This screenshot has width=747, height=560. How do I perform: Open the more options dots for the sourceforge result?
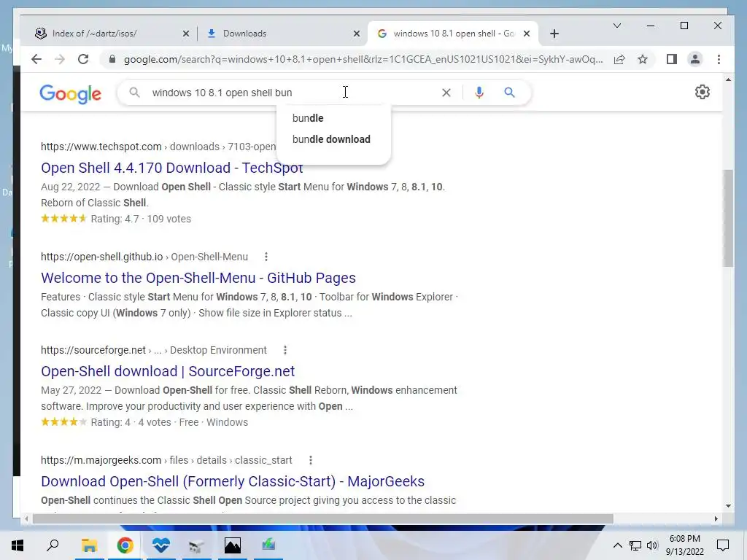tap(285, 350)
